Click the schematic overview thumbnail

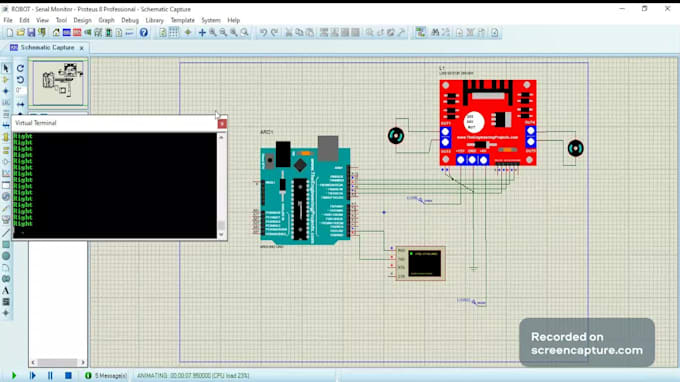point(59,83)
